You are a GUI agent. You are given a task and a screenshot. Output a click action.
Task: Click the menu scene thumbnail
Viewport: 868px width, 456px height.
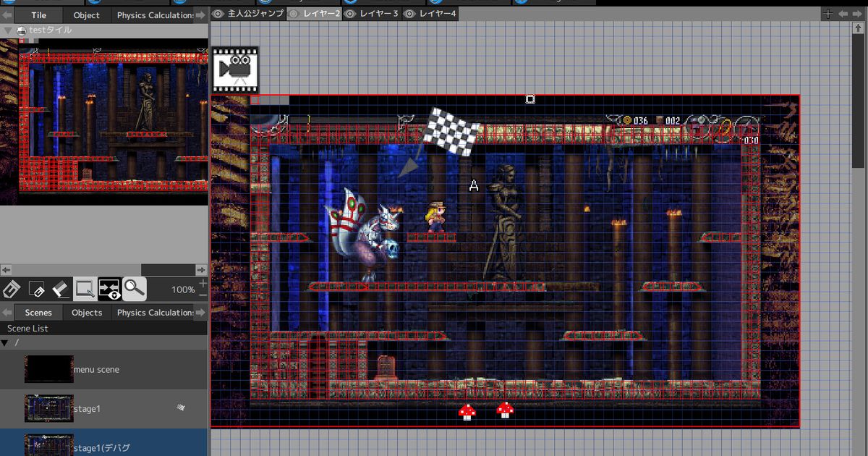(x=49, y=369)
